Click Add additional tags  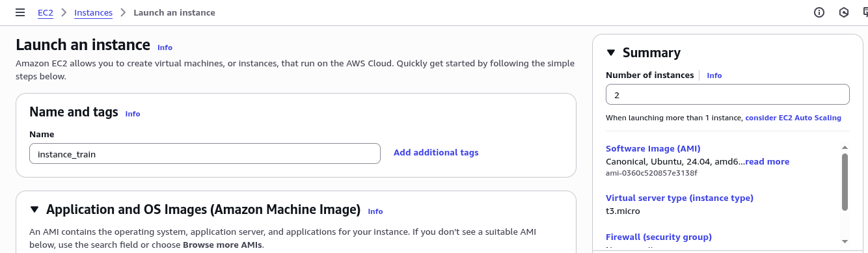click(436, 153)
